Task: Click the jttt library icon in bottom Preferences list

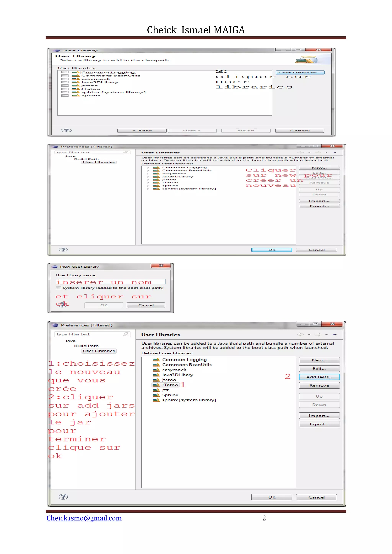Action: click(x=156, y=390)
